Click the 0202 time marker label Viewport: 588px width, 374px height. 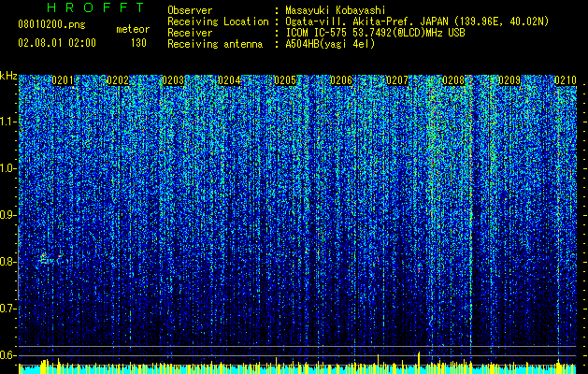click(118, 80)
